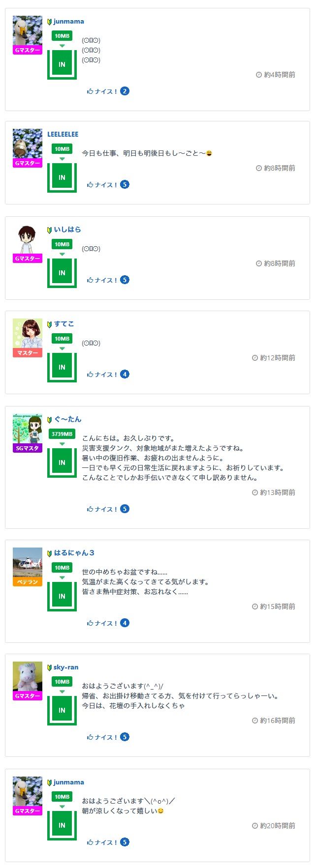Click the beginner mark icon beside すてこ
The width and height of the screenshot is (315, 868).
coord(49,324)
